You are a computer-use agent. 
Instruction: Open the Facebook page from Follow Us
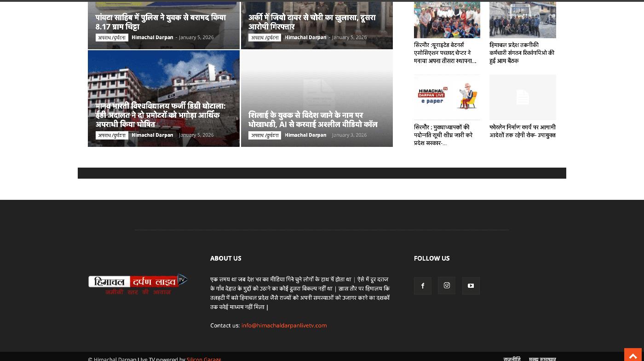[422, 286]
